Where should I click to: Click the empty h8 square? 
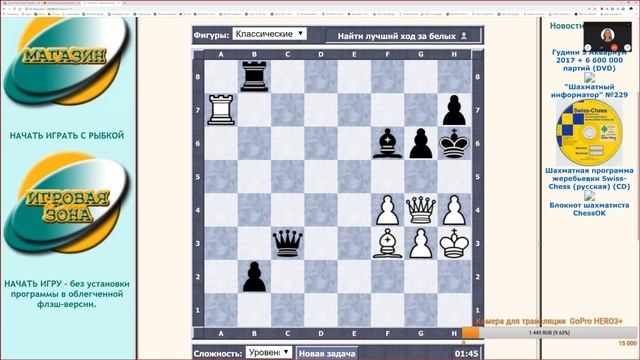454,77
